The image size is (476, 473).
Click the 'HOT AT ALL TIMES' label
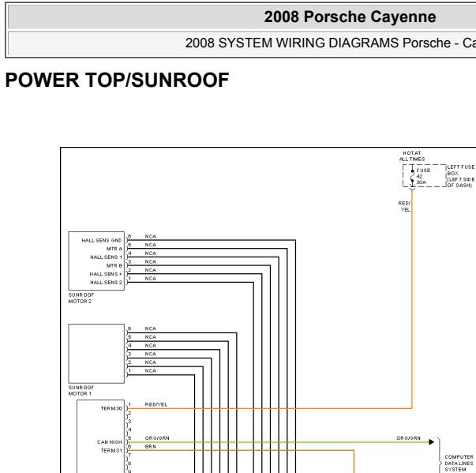click(x=411, y=156)
